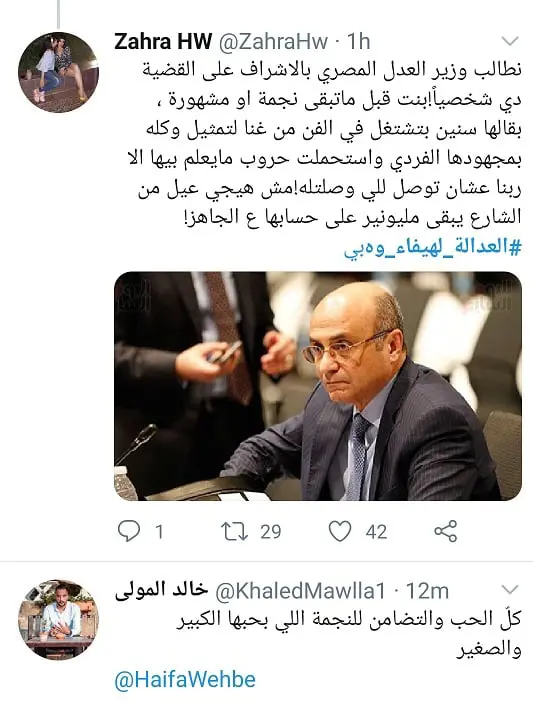Open the Zahra HW display name
The image size is (533, 710).
(x=163, y=42)
